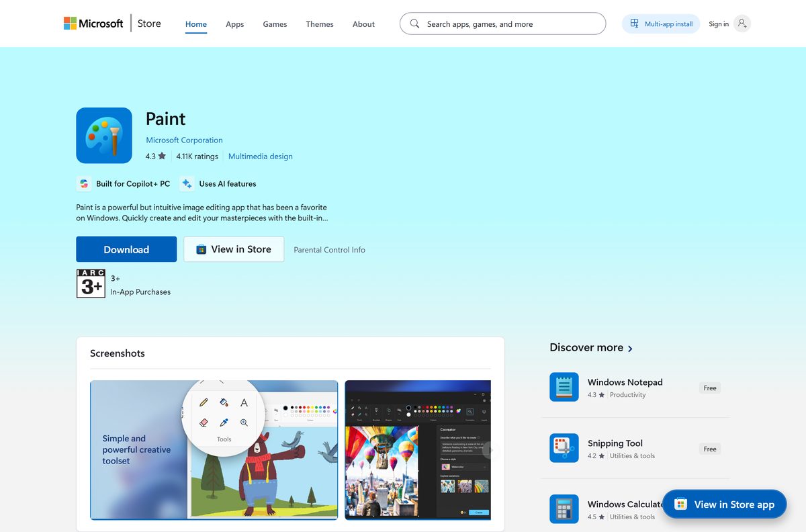Open the About tab
The image size is (806, 532).
363,24
